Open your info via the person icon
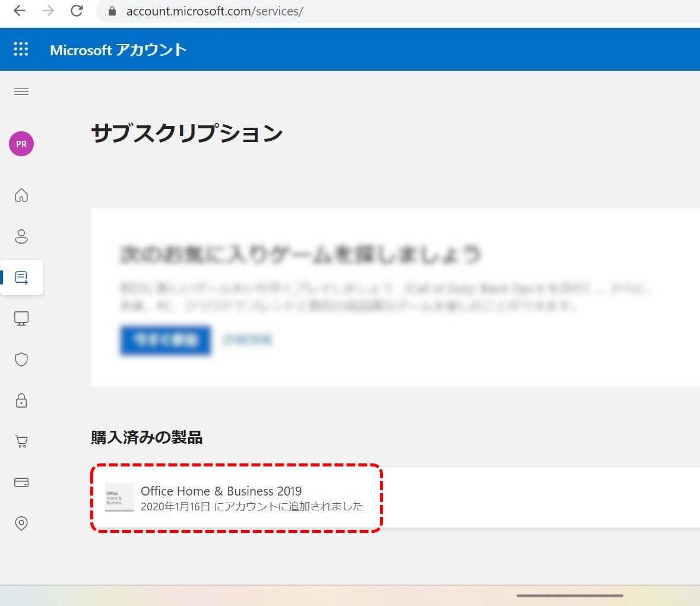700x606 pixels. 21,236
